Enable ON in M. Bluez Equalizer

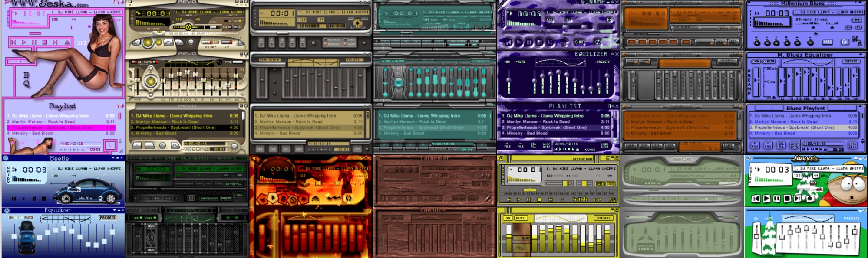[756, 62]
